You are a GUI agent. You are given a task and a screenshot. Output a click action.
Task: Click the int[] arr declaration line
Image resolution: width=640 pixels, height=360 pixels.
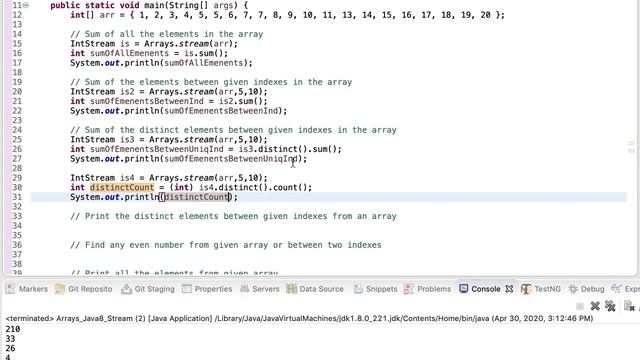pos(287,15)
